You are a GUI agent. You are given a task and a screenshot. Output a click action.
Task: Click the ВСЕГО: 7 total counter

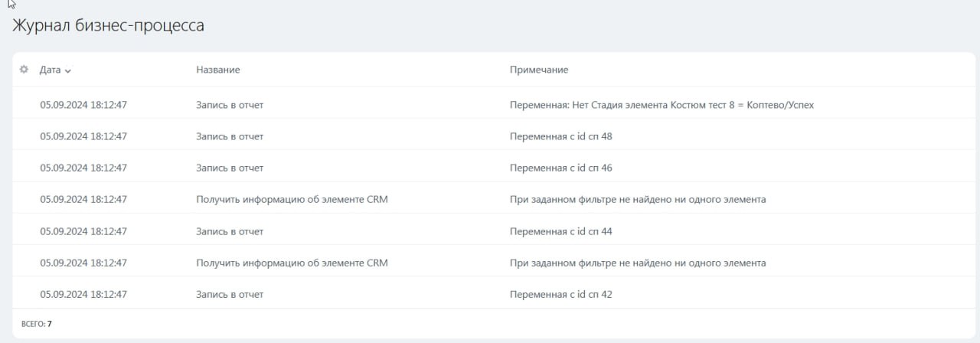(x=37, y=324)
